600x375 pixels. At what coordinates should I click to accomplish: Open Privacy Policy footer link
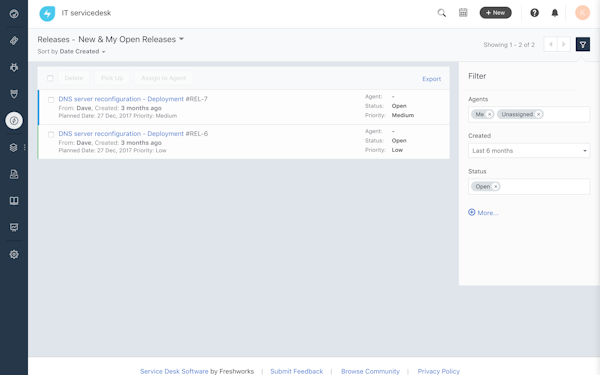439,371
